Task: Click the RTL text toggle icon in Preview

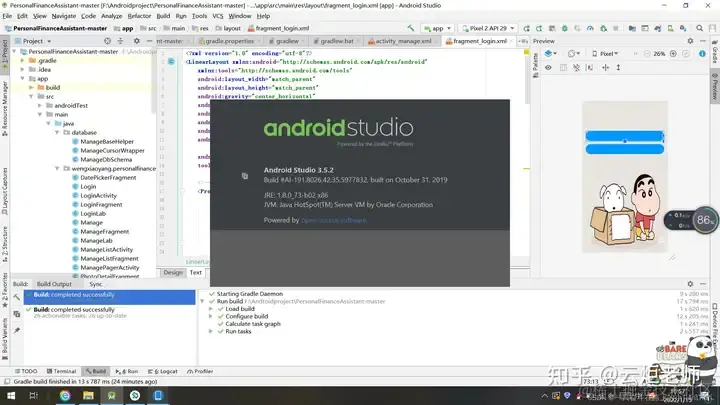Action: pos(590,68)
